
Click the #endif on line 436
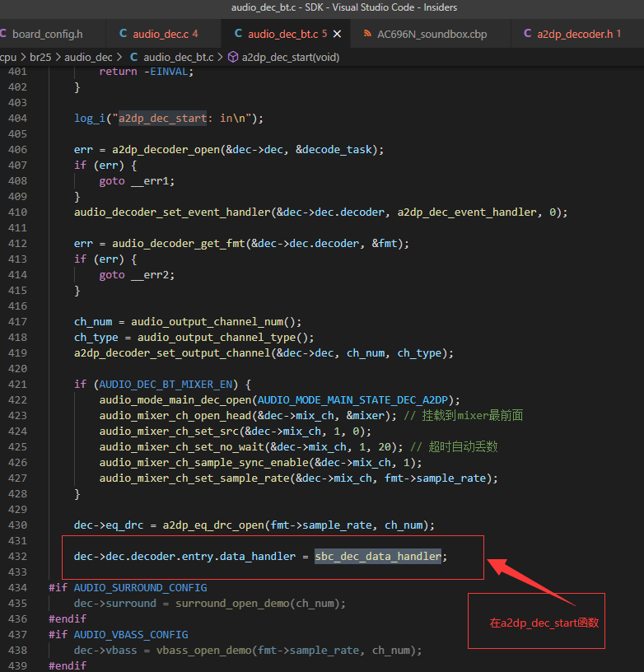click(x=68, y=618)
